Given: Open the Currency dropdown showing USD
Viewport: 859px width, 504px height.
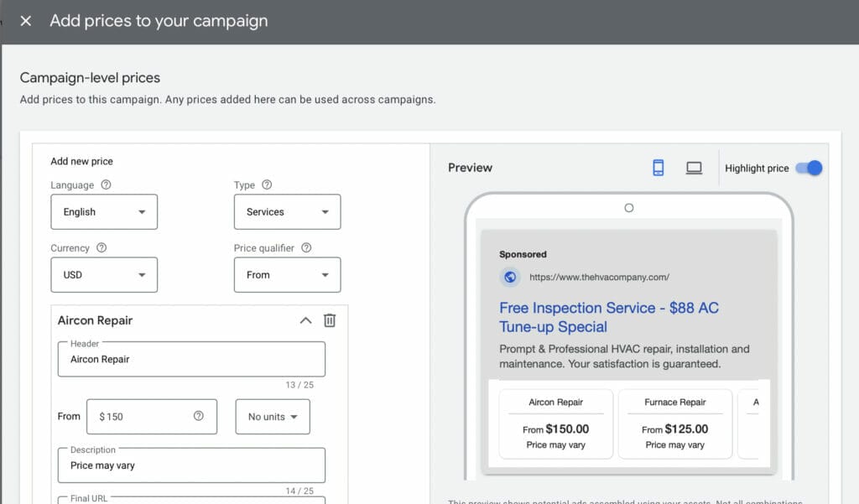Looking at the screenshot, I should (x=104, y=275).
